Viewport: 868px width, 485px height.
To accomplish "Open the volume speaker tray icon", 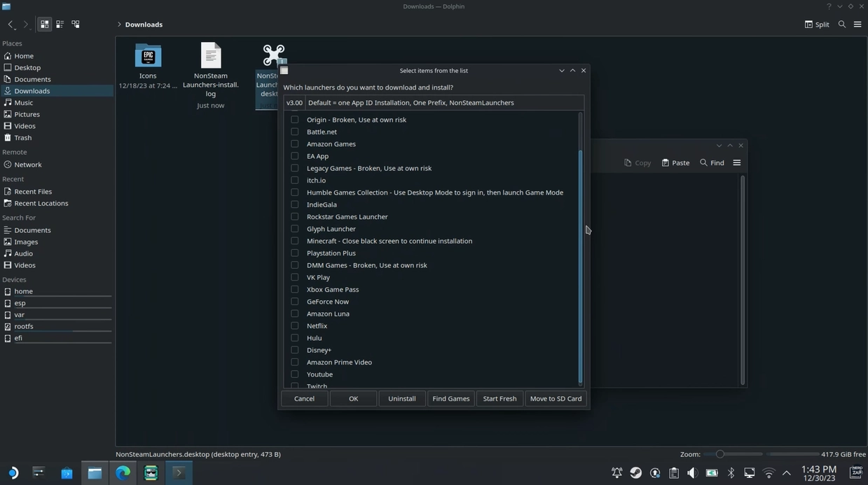I will tap(692, 473).
